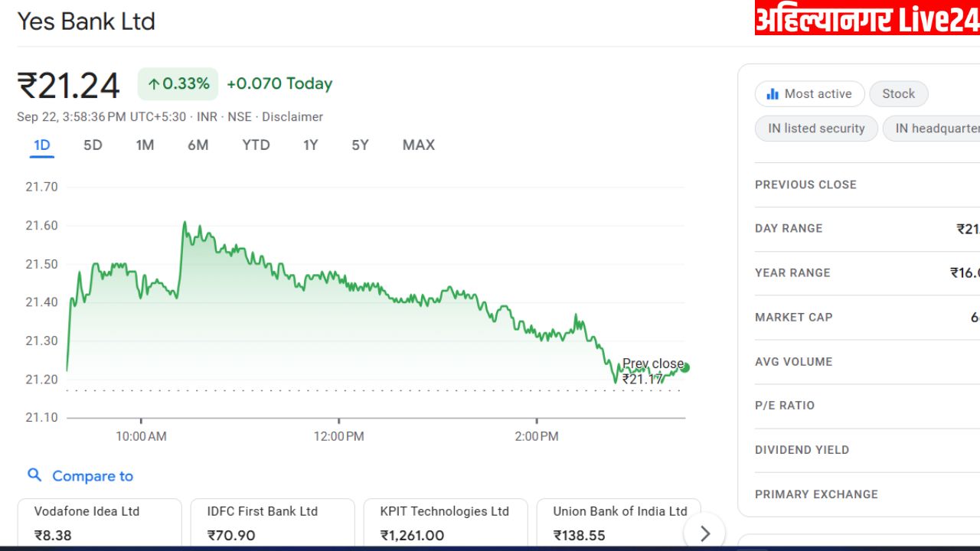Open the Vodafone Idea Ltd comparison card

100,524
